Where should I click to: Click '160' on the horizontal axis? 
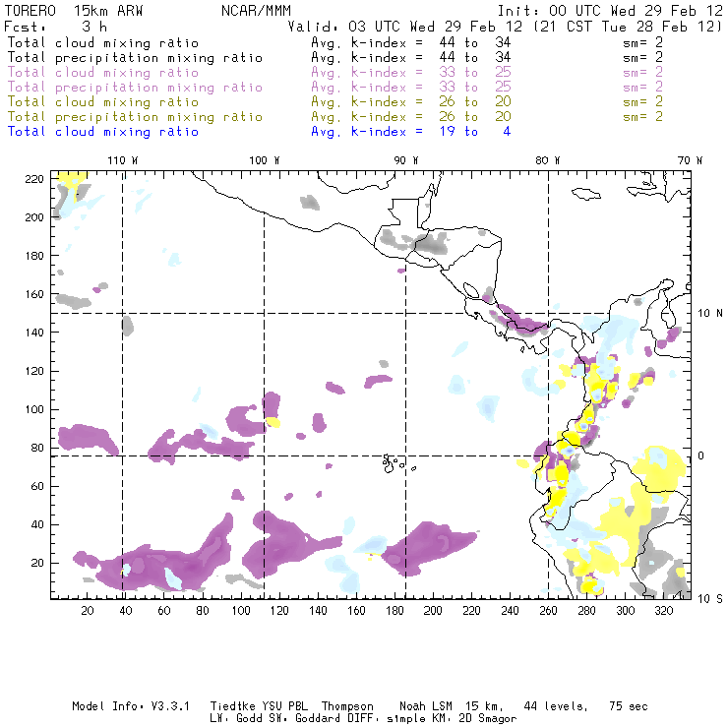tap(356, 611)
